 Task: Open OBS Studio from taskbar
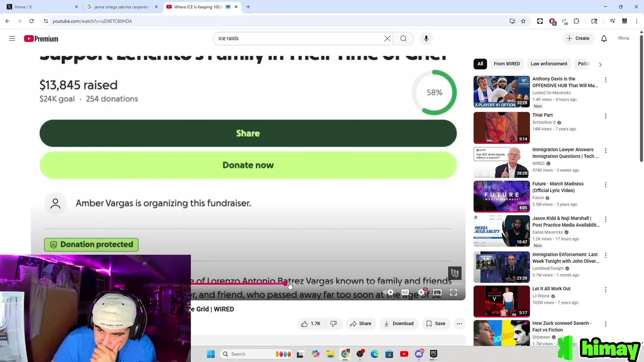[360, 354]
